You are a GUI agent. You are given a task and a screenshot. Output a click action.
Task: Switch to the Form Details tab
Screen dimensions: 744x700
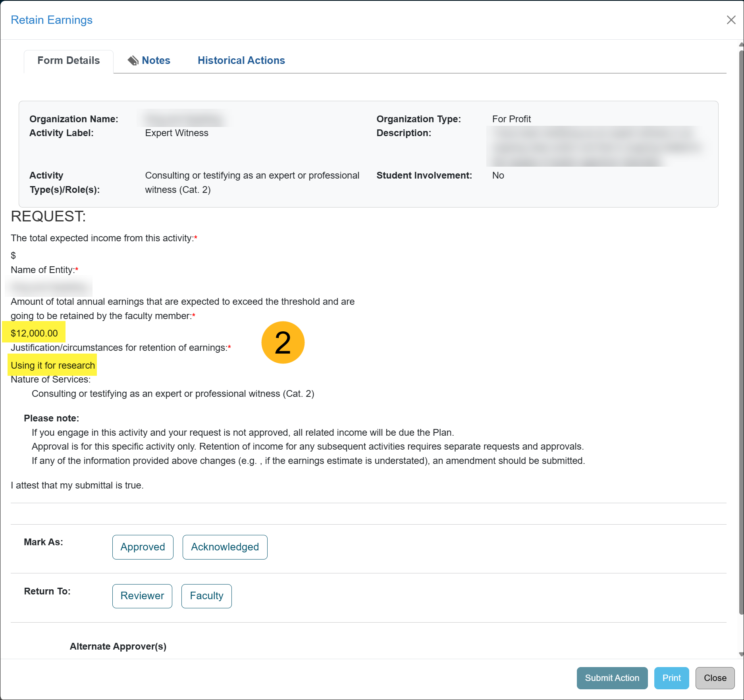pos(68,60)
